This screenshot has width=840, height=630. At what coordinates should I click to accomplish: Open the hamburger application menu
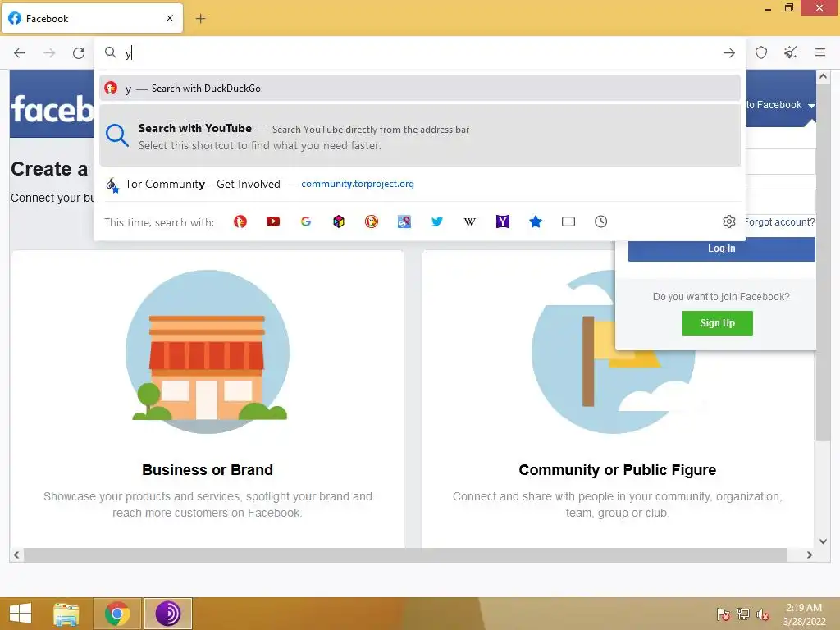click(820, 52)
